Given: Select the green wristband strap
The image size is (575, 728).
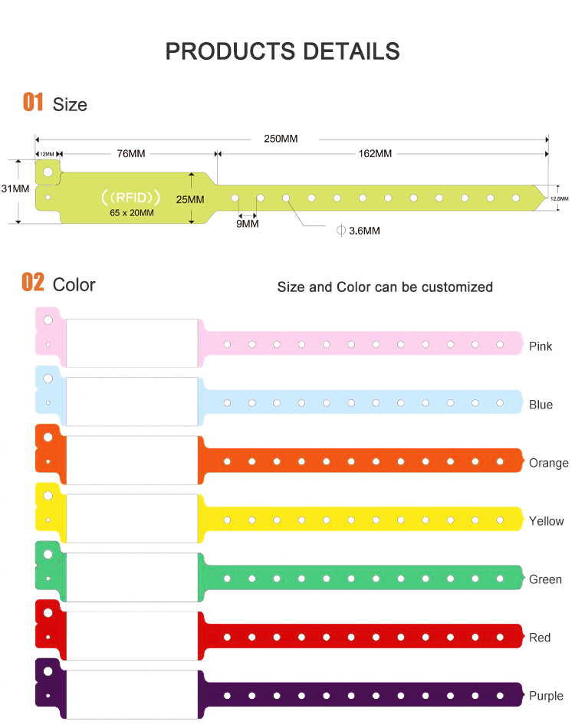Looking at the screenshot, I should (x=360, y=579).
